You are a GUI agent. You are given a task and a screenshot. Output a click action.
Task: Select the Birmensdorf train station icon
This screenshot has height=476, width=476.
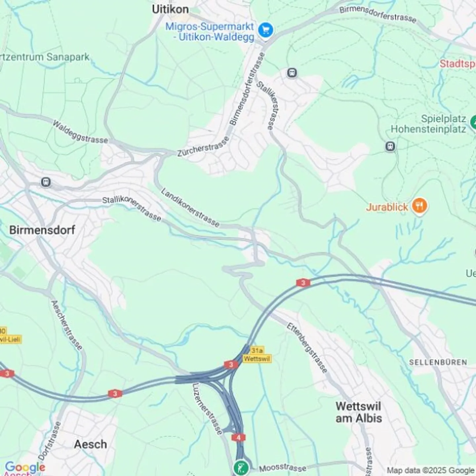click(x=46, y=182)
